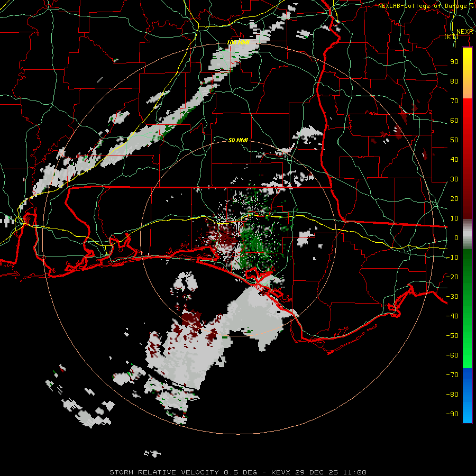476x476 pixels.
Task: Click the Storm Relative Velocity caption text
Action: coord(238,472)
